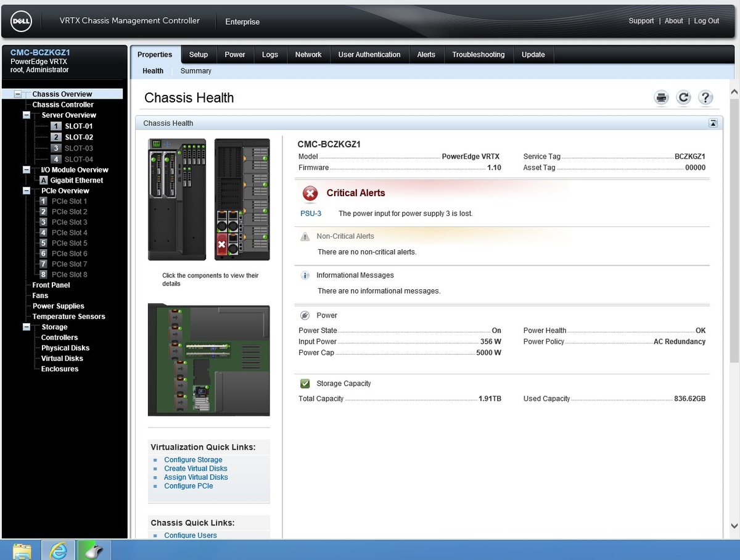Viewport: 740px width, 560px height.
Task: Open the Summary sub-tab
Action: pyautogui.click(x=195, y=71)
